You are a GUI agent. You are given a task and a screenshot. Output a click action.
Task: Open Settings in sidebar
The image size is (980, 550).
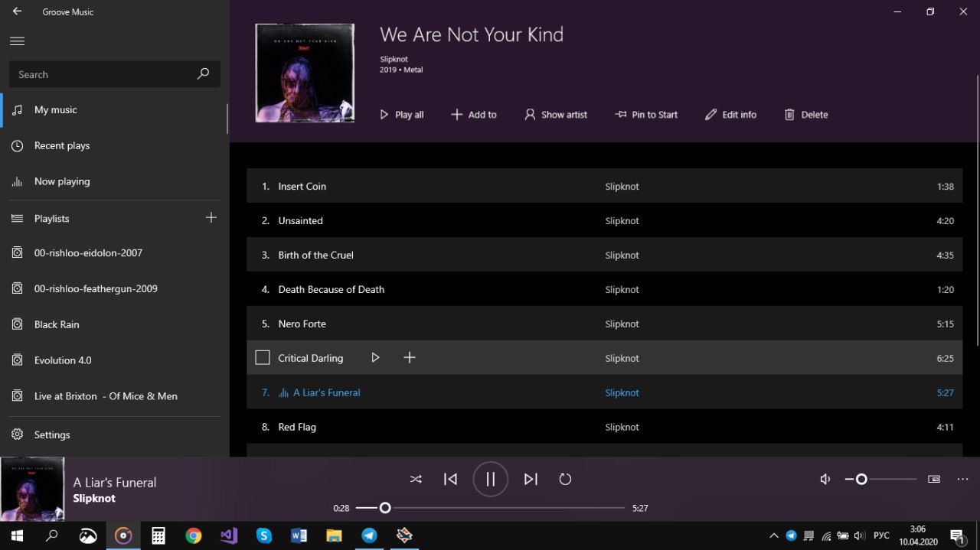point(115,434)
